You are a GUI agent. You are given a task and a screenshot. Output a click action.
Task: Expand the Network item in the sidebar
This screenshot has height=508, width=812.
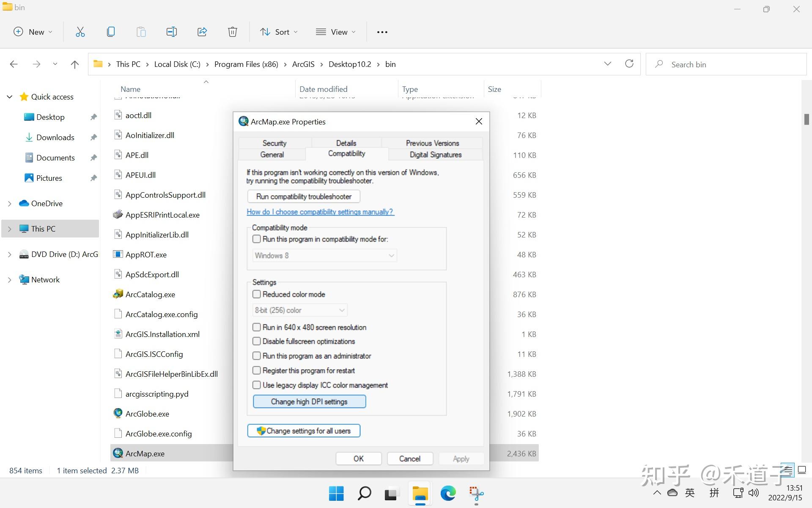pos(9,279)
